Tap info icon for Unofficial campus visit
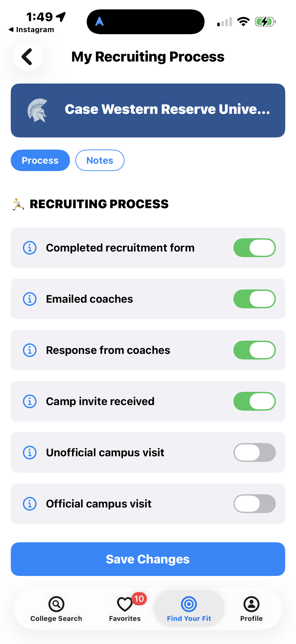This screenshot has width=296, height=644. point(30,452)
